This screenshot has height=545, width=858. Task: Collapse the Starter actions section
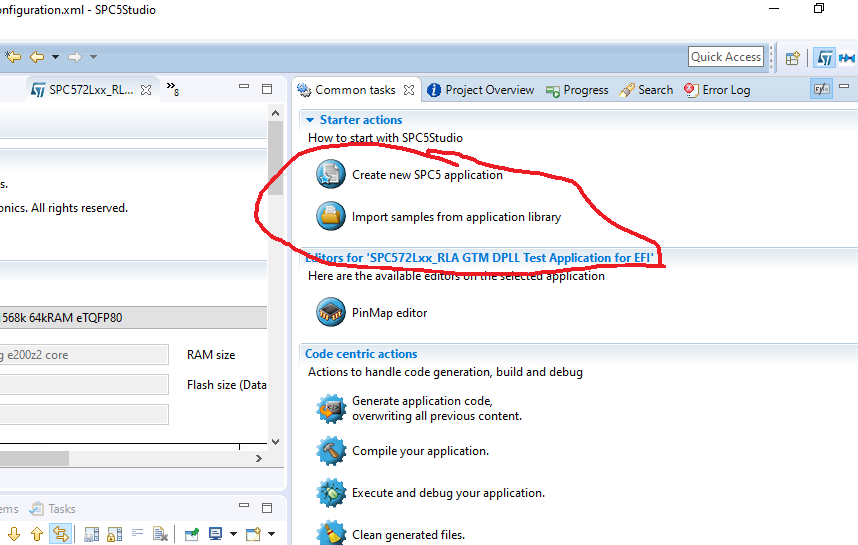[x=310, y=119]
